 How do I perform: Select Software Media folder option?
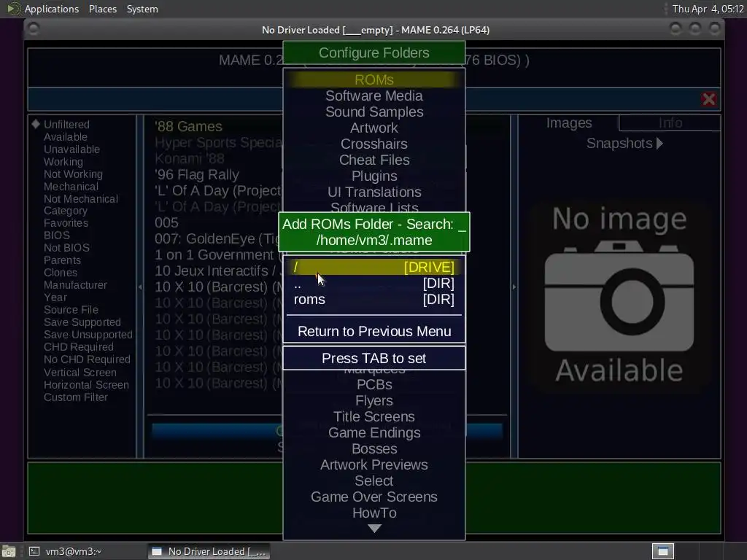374,96
